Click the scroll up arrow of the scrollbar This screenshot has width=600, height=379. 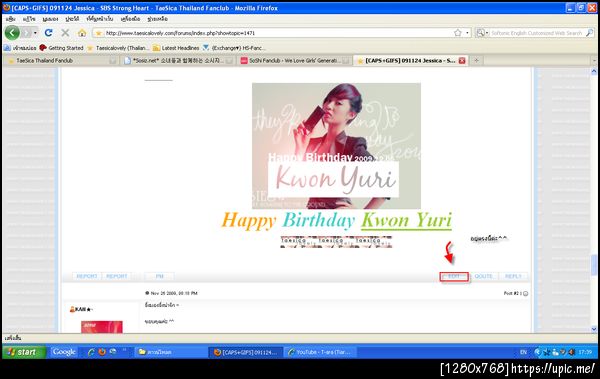[x=594, y=71]
